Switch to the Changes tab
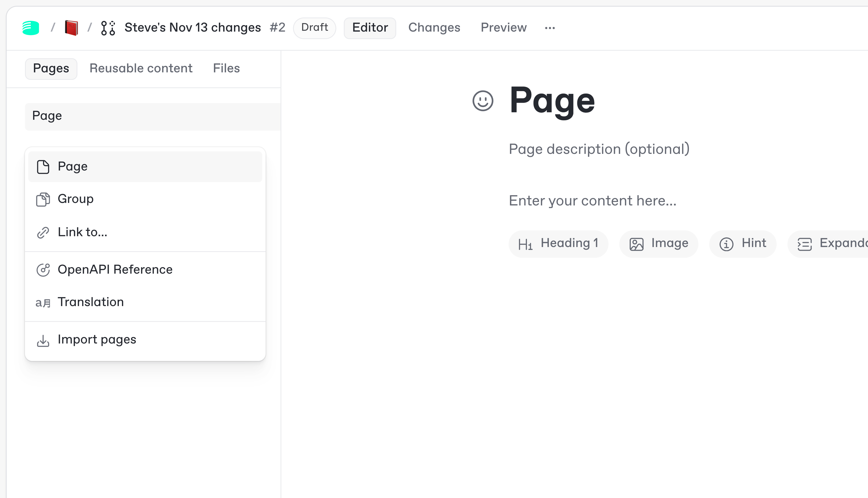Screen dimensions: 868x498 click(434, 27)
